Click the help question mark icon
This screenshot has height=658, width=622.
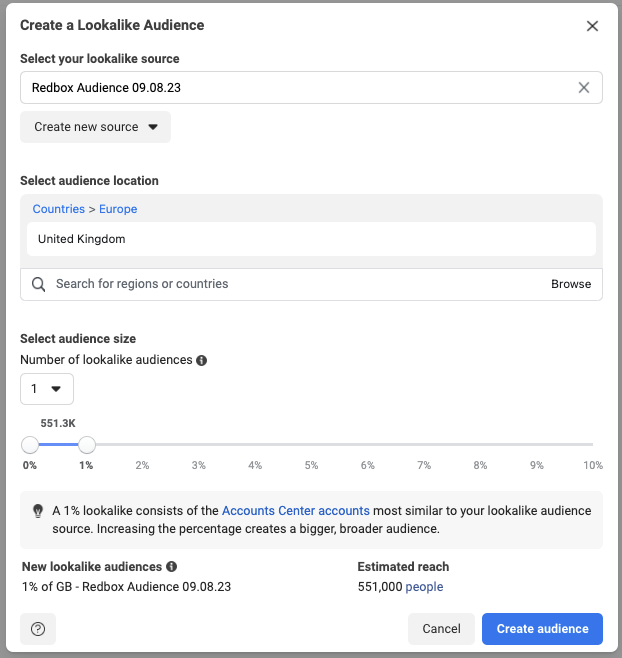[38, 629]
